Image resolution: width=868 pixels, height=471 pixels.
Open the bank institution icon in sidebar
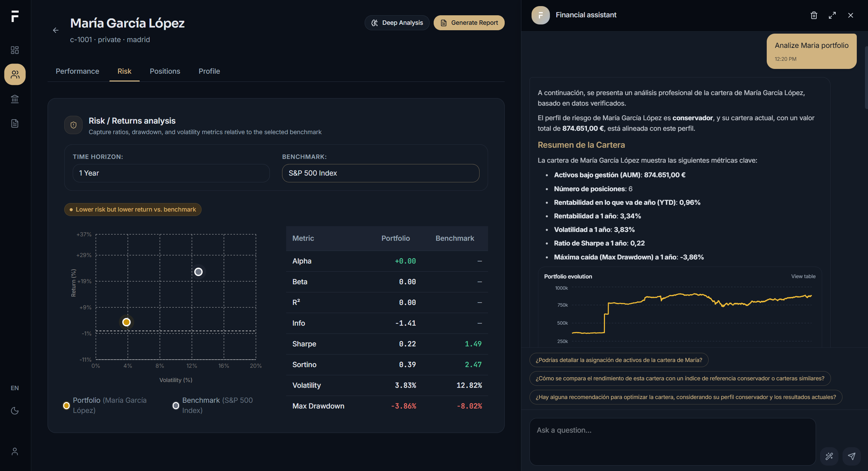pyautogui.click(x=15, y=99)
